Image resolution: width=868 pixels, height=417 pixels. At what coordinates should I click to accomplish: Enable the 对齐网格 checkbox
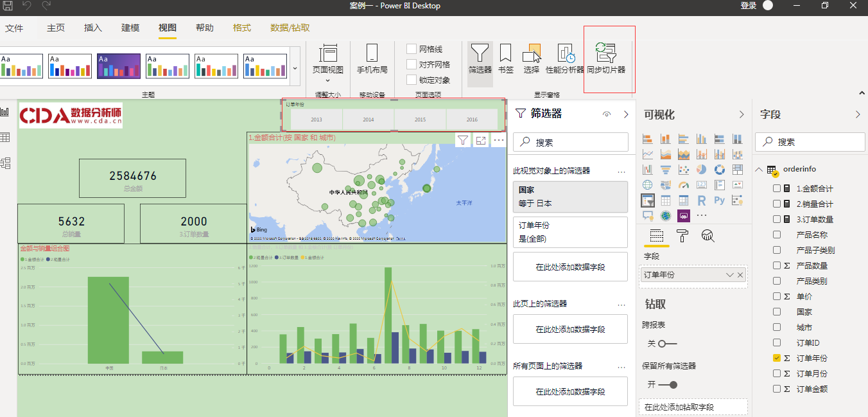click(412, 64)
